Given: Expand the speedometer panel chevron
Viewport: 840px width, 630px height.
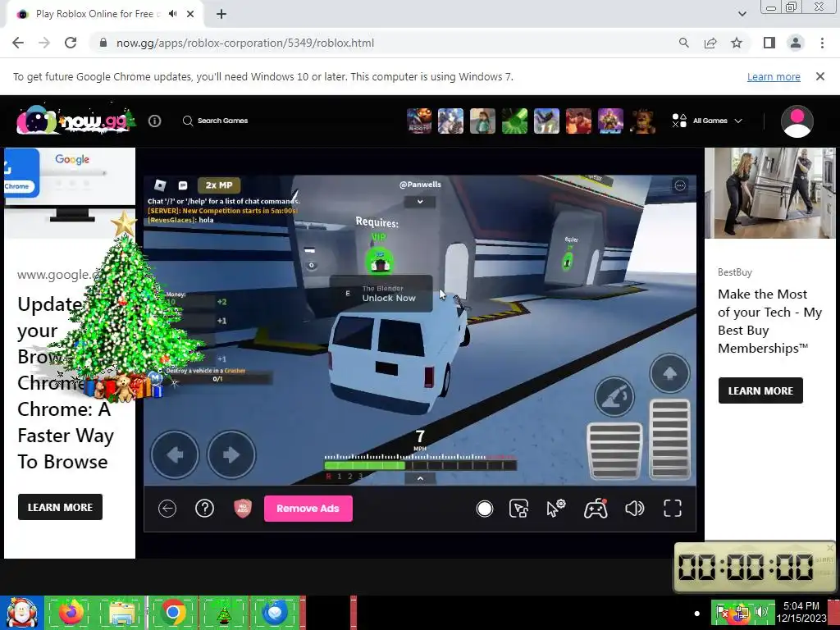Looking at the screenshot, I should (420, 478).
